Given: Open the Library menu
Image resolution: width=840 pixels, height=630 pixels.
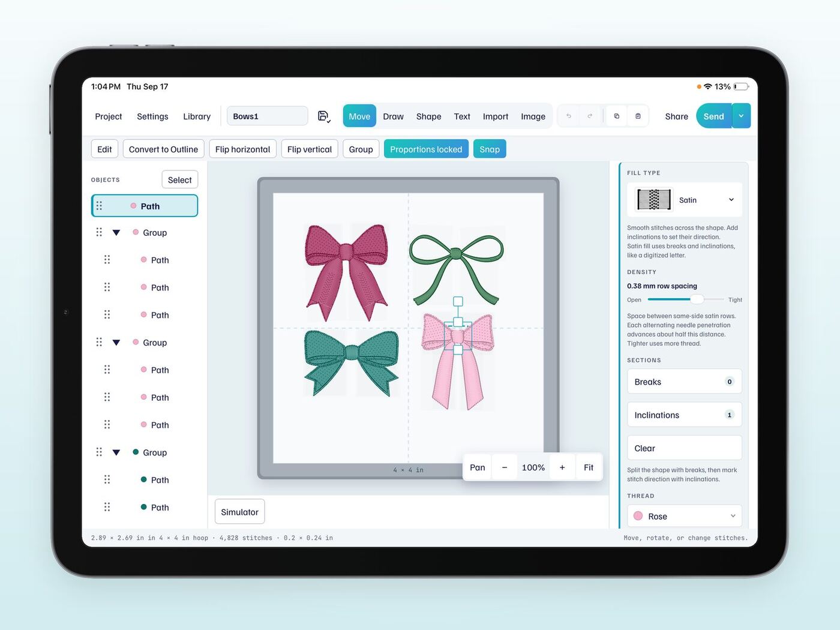Looking at the screenshot, I should coord(197,116).
